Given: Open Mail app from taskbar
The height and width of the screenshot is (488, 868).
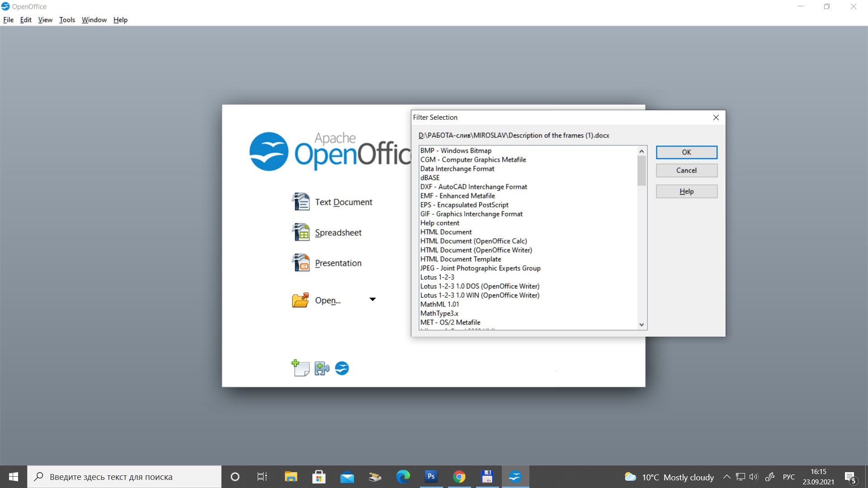Looking at the screenshot, I should 347,477.
